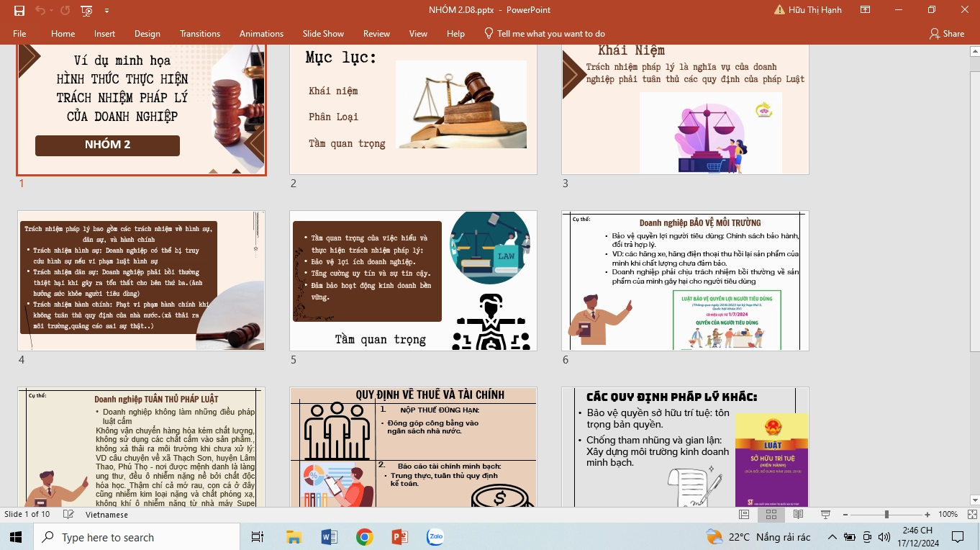
Task: Click spell check icon in status bar
Action: (68, 515)
